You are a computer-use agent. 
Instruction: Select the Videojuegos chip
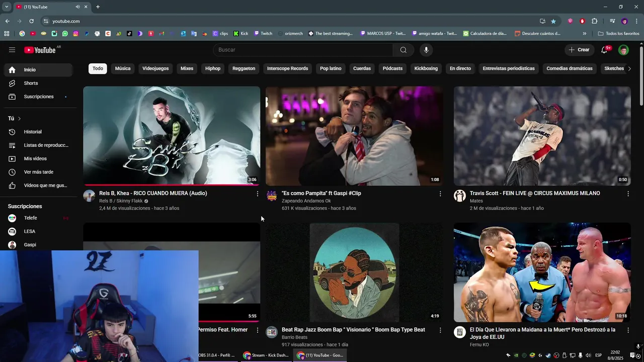[x=155, y=68]
